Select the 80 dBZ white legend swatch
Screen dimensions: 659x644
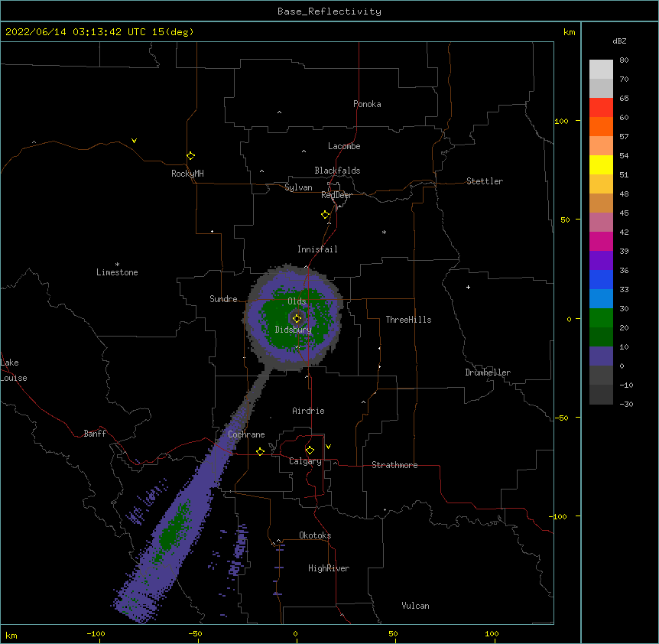point(601,70)
